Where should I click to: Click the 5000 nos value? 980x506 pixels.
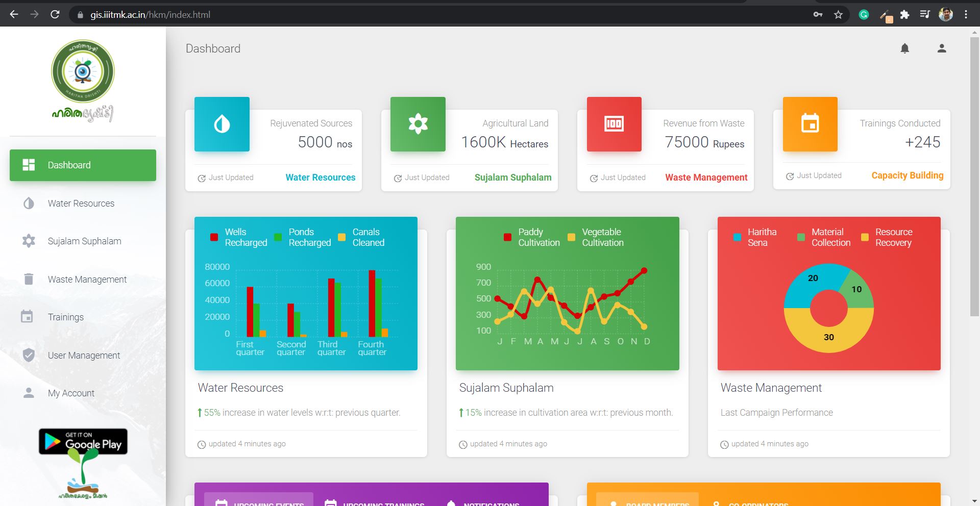[x=325, y=142]
